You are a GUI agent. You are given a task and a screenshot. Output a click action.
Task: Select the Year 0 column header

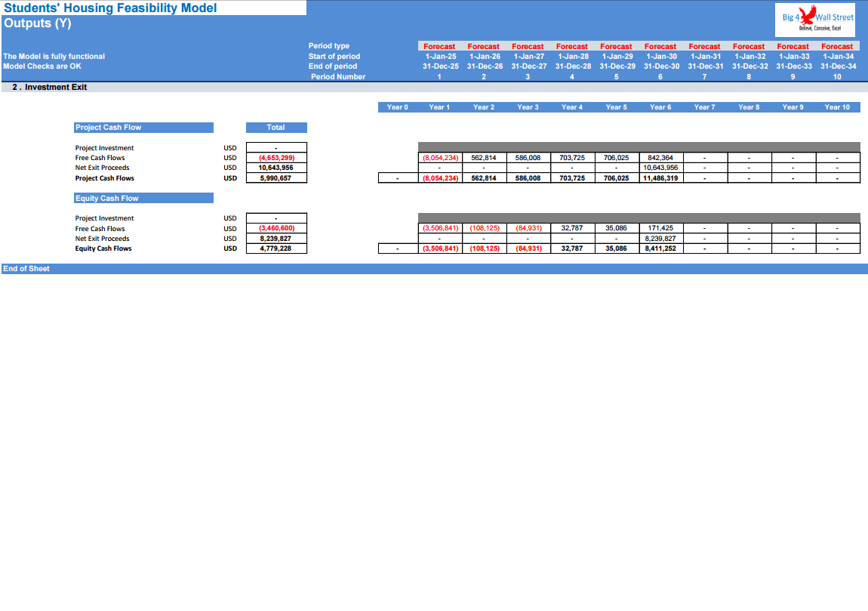tap(398, 107)
